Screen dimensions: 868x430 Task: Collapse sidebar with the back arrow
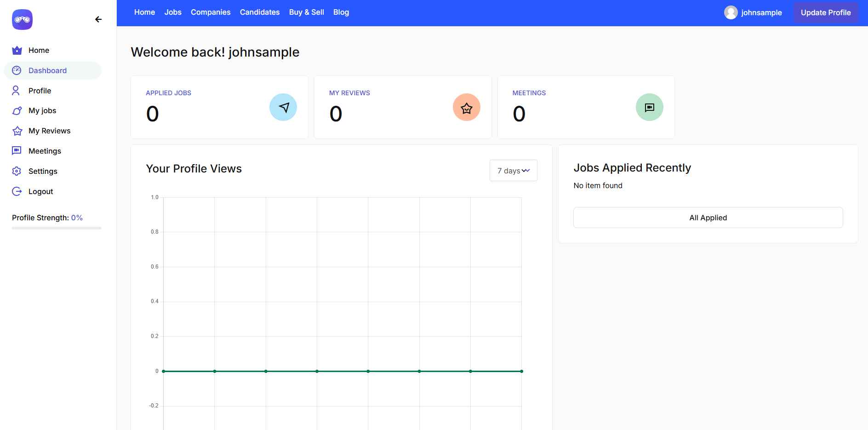pyautogui.click(x=98, y=19)
